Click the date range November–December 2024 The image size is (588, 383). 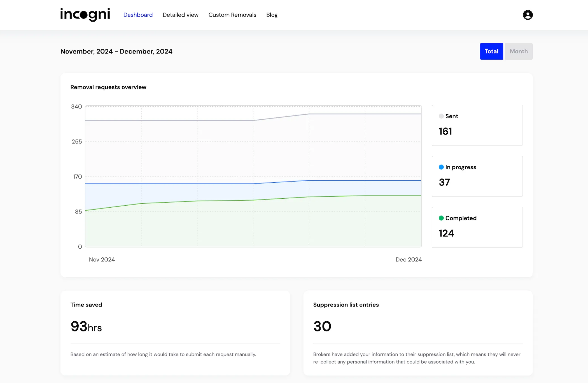pyautogui.click(x=116, y=51)
